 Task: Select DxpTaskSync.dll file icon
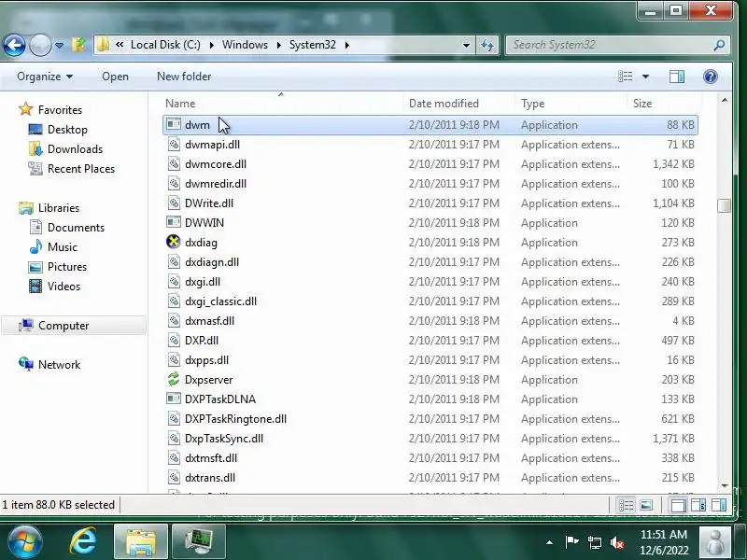(174, 438)
